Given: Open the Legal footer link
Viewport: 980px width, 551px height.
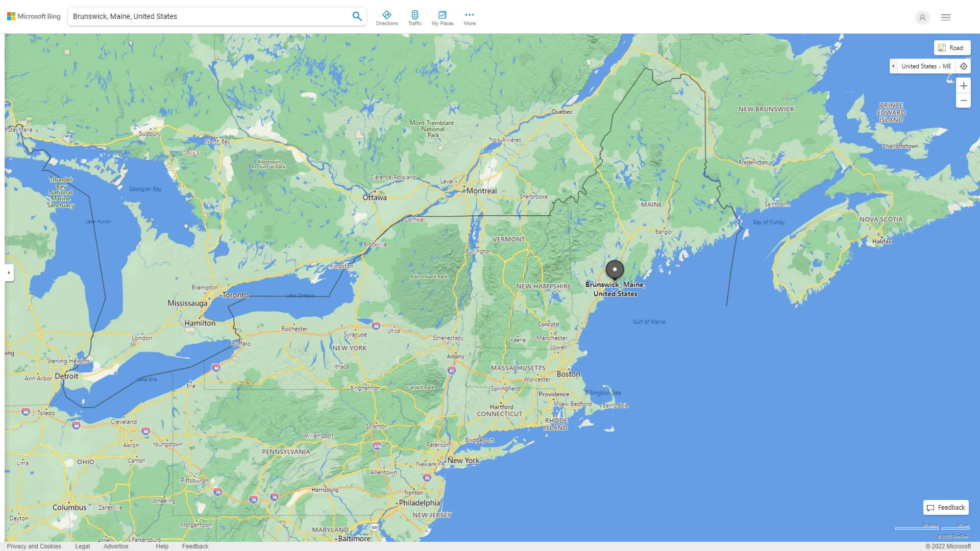Looking at the screenshot, I should 82,546.
